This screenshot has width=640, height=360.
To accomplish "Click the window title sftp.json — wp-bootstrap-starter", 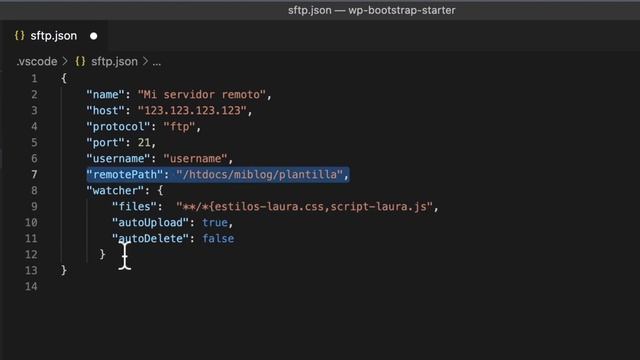I will pyautogui.click(x=371, y=10).
